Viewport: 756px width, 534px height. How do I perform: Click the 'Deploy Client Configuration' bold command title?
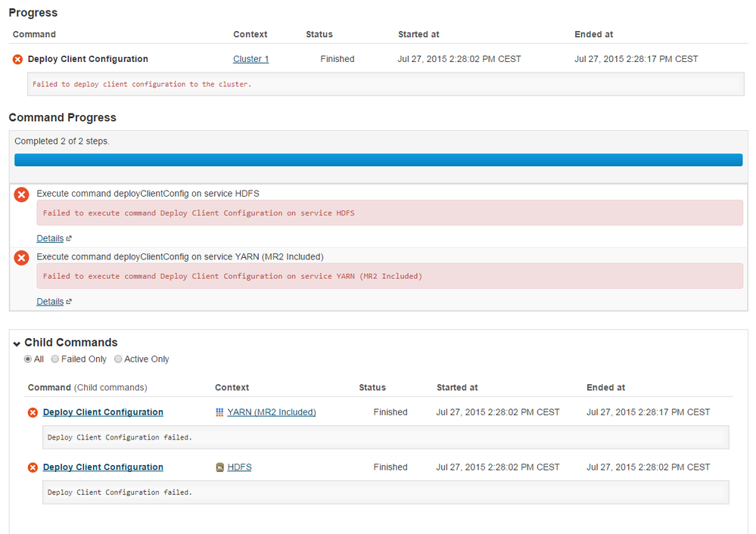88,59
